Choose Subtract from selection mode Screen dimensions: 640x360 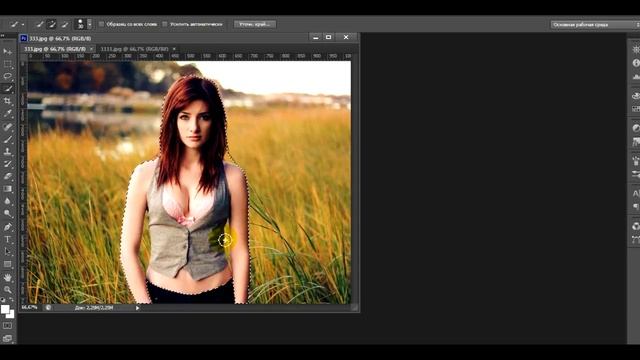pos(64,24)
